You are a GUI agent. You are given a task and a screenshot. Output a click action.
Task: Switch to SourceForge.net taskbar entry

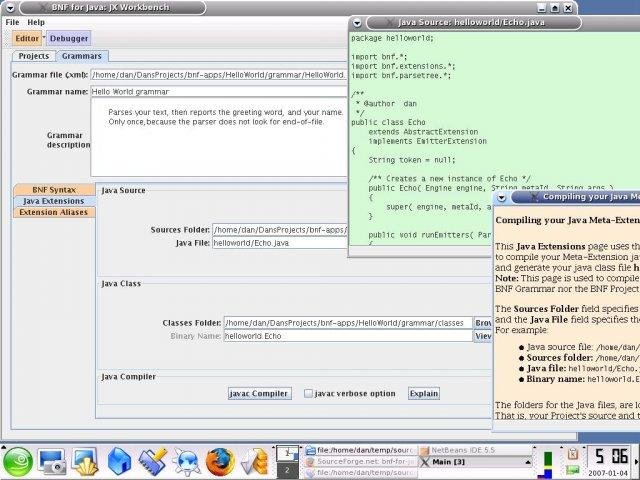(x=361, y=462)
